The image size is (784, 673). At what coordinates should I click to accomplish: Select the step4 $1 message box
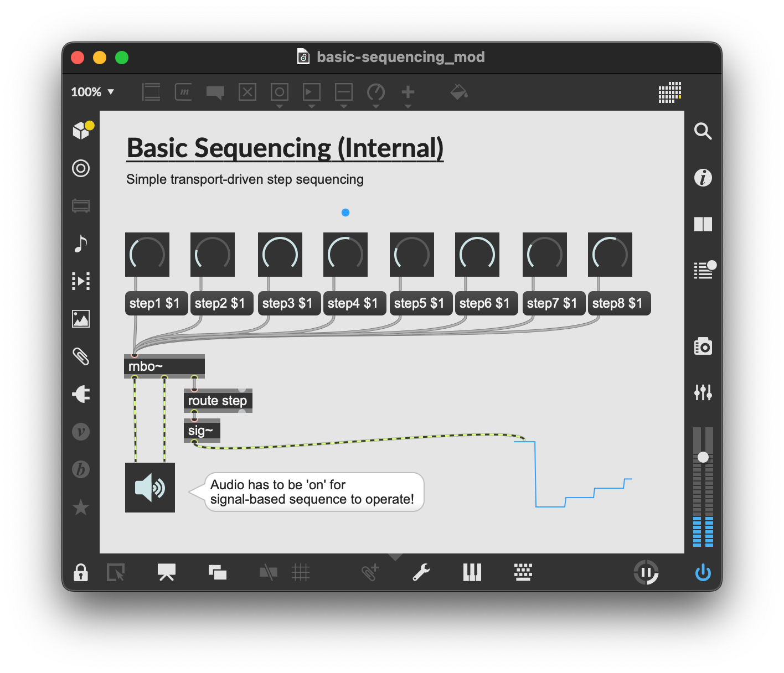click(x=353, y=303)
